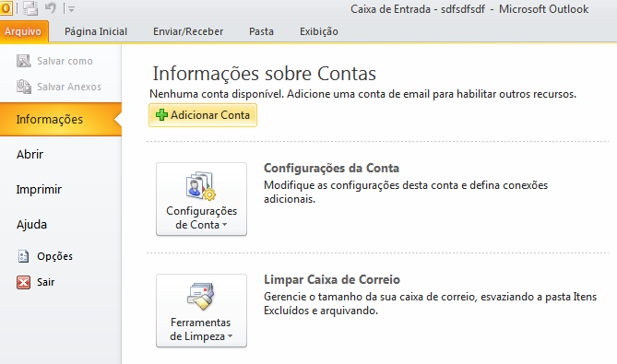Screen dimensions: 617x364
Task: Click the Arquivo ribbon tab
Action: tap(23, 31)
